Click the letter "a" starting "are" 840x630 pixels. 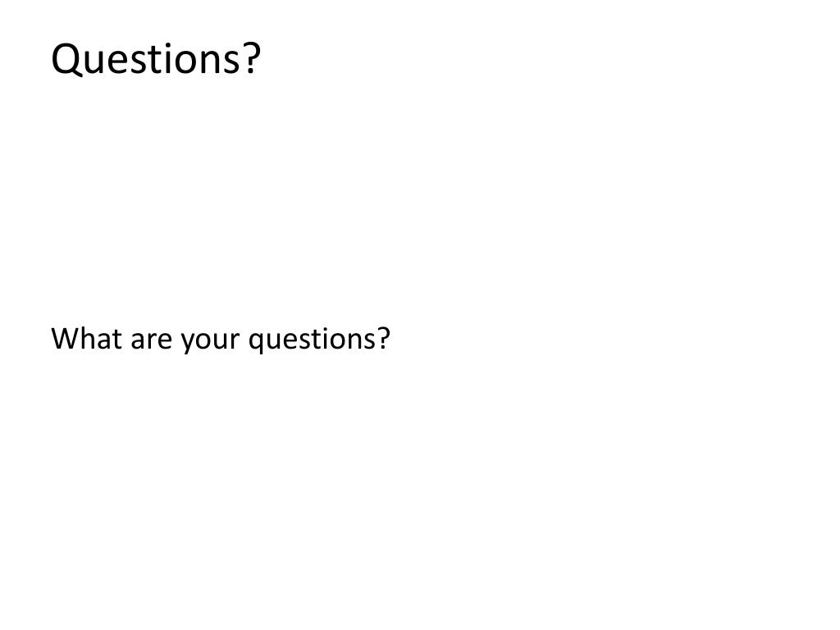pyautogui.click(x=137, y=342)
